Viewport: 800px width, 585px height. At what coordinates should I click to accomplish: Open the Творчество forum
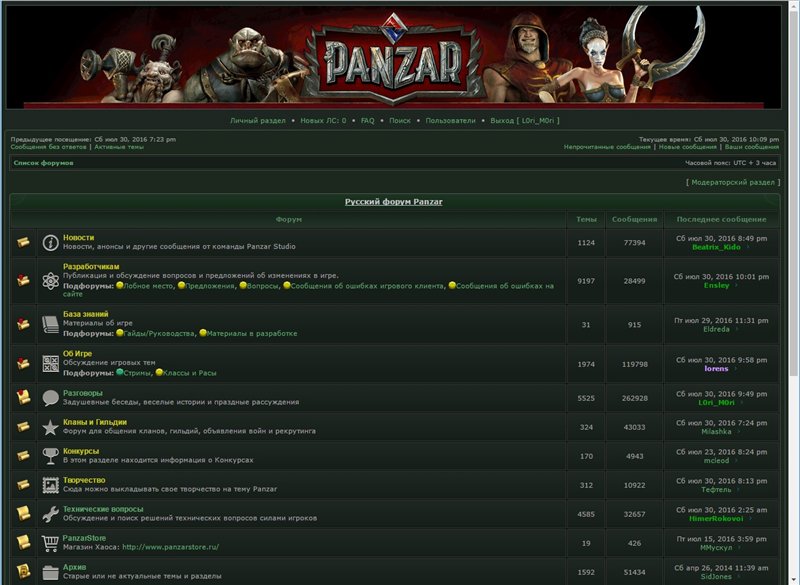pyautogui.click(x=84, y=480)
